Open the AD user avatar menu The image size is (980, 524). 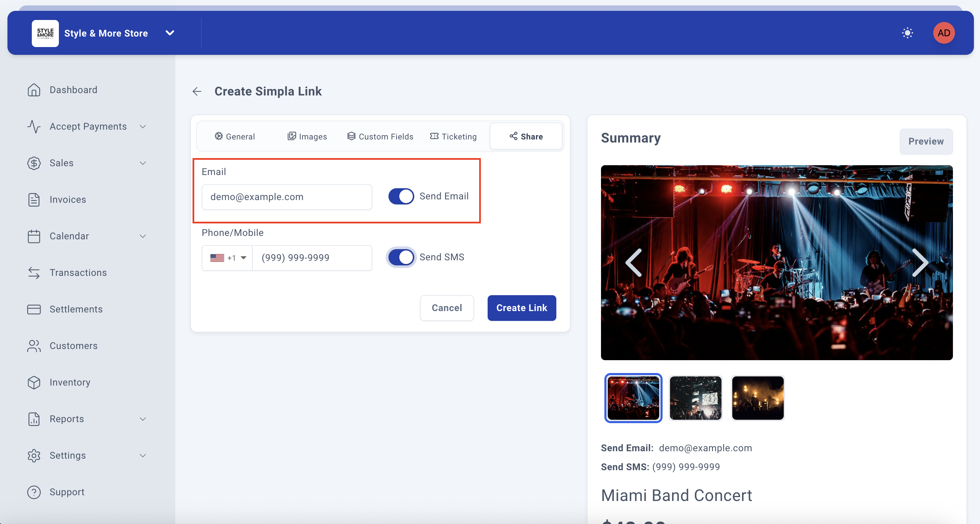(x=943, y=33)
